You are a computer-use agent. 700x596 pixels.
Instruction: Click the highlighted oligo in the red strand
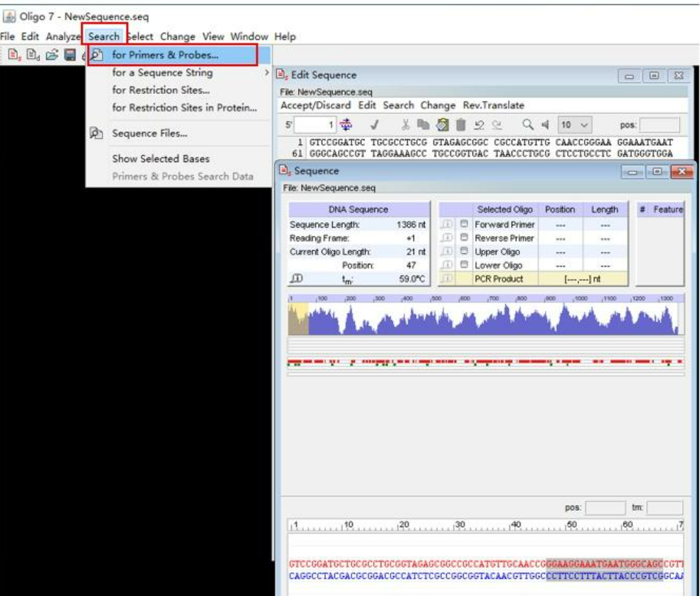[605, 563]
